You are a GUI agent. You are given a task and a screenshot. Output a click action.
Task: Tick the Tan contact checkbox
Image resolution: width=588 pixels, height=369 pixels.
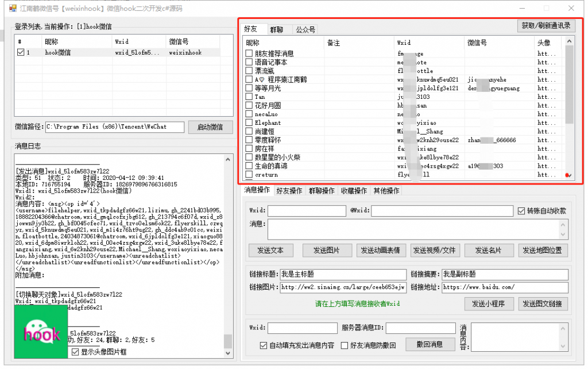(249, 97)
